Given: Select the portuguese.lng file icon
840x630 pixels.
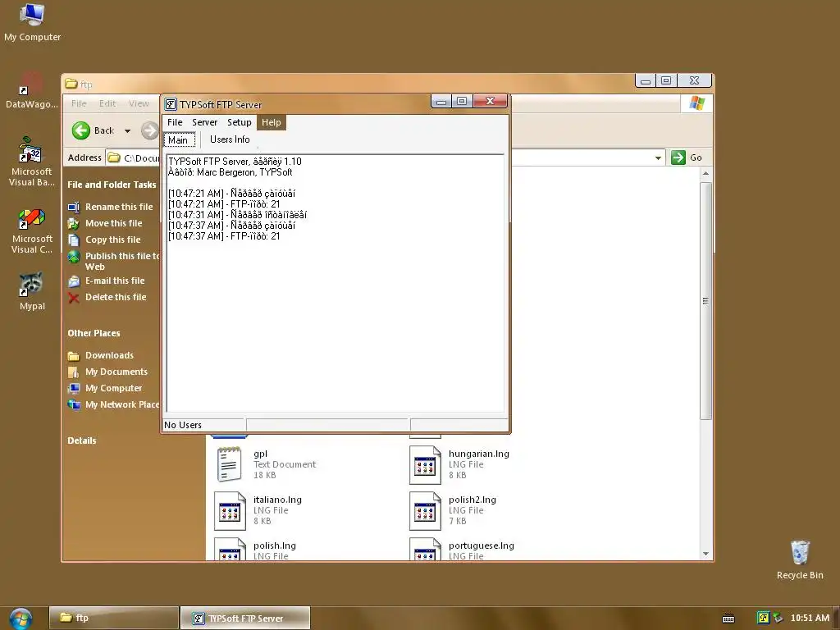Looking at the screenshot, I should (x=425, y=550).
